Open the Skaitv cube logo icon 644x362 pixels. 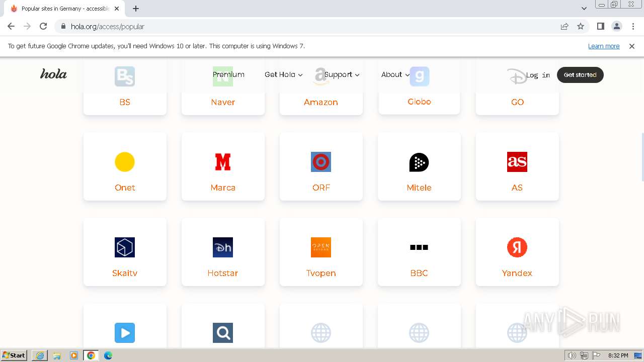(x=125, y=247)
